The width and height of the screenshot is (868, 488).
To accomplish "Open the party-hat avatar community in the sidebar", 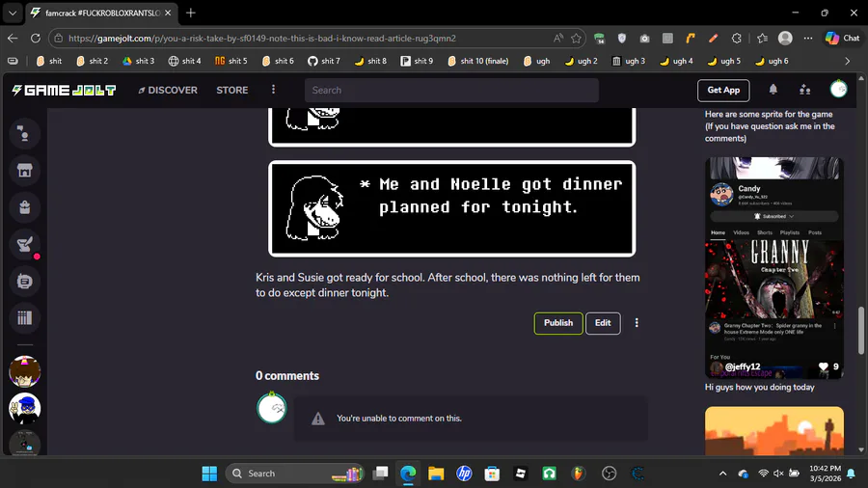I will pyautogui.click(x=24, y=371).
